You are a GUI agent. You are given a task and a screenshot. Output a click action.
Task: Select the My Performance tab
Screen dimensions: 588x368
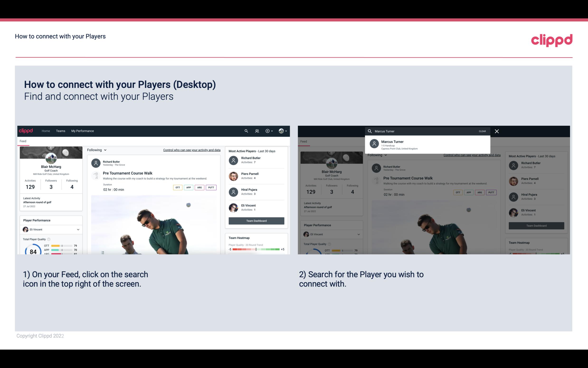pyautogui.click(x=83, y=131)
